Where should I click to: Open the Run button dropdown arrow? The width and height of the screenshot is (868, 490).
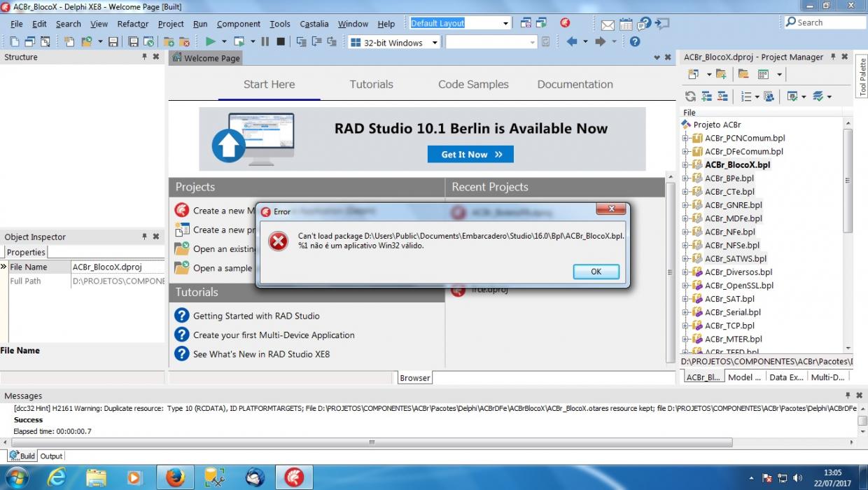click(223, 42)
